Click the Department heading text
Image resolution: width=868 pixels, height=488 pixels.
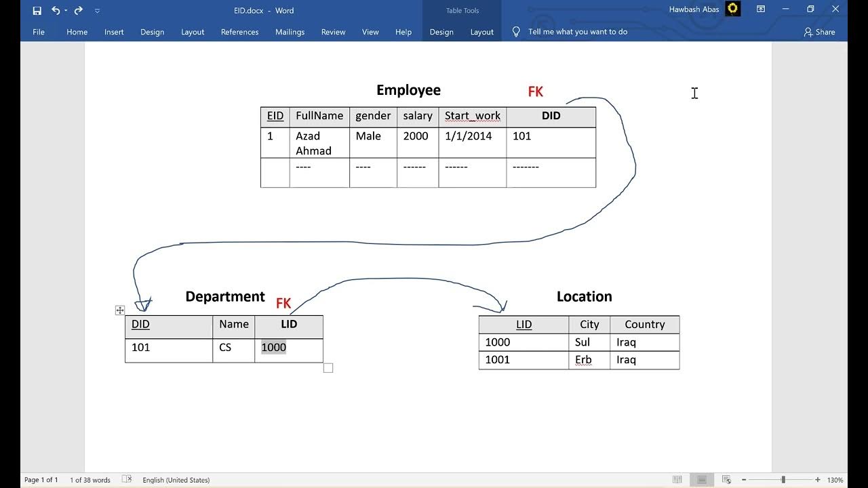[x=224, y=297]
